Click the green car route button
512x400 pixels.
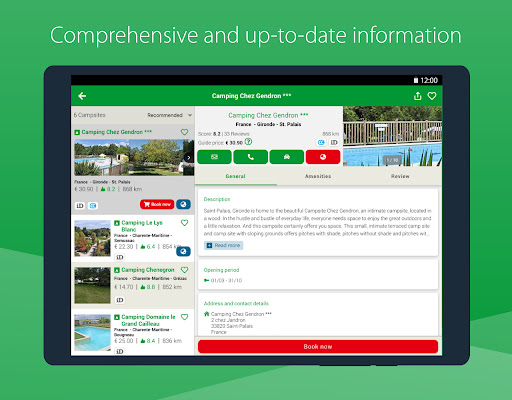(x=287, y=157)
